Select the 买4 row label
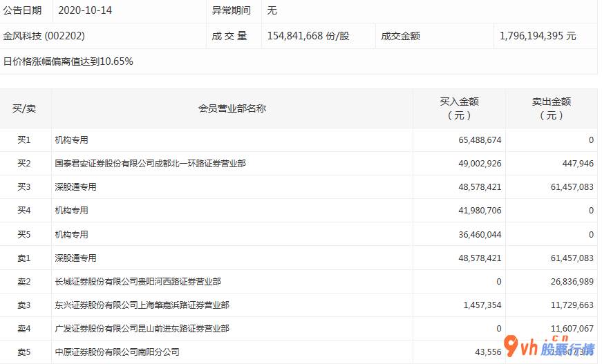 pyautogui.click(x=24, y=210)
